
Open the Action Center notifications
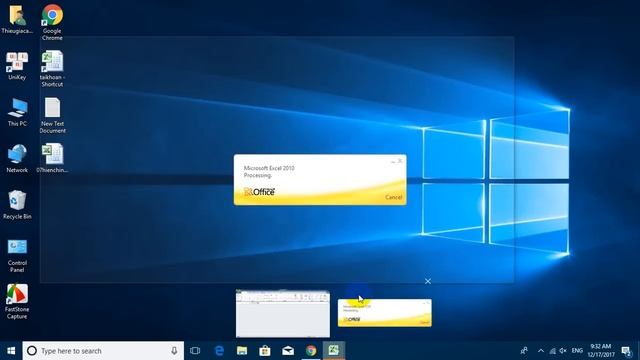tap(626, 351)
